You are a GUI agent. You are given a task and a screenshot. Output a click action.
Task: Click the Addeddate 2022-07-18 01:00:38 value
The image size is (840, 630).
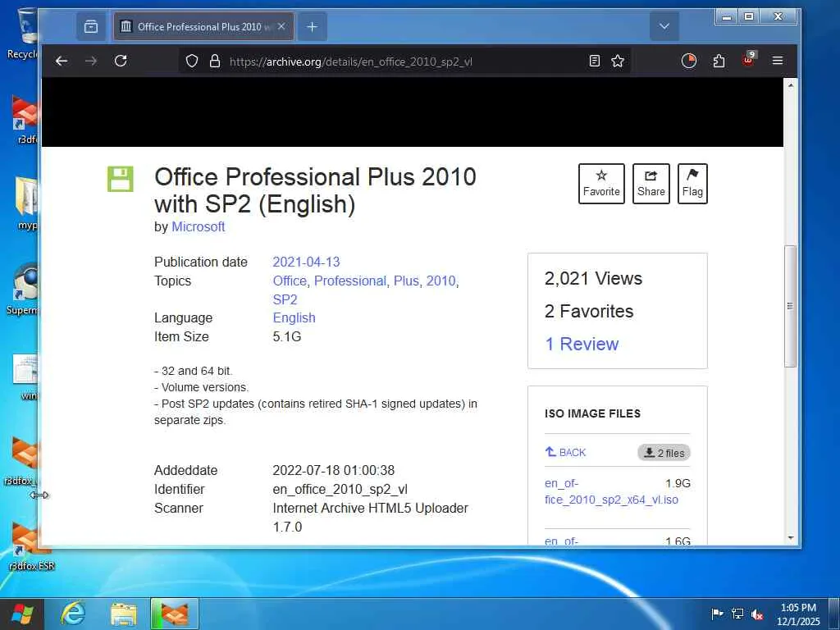click(333, 470)
